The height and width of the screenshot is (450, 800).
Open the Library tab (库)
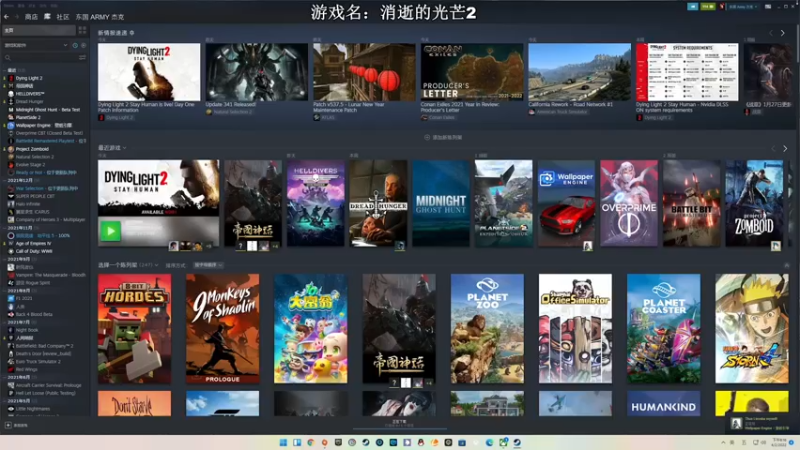pos(47,17)
